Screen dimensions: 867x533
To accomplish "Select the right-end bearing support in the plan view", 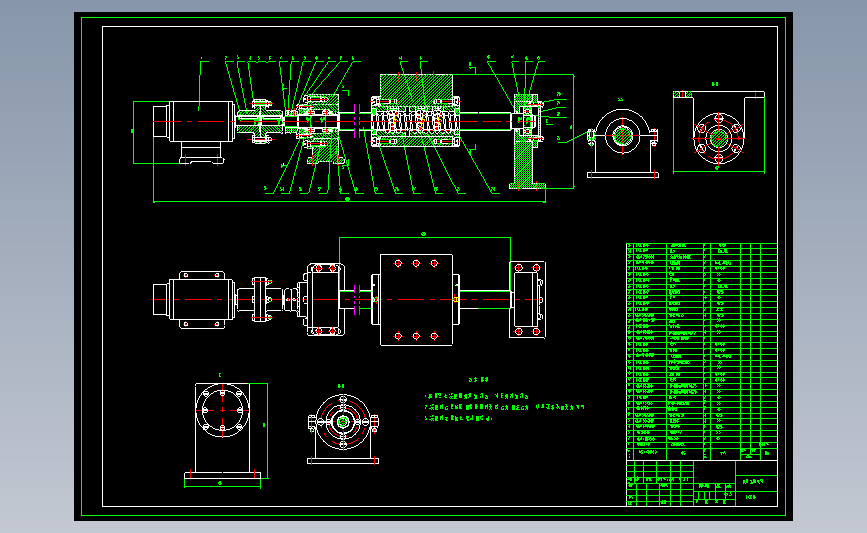I will coord(527,300).
